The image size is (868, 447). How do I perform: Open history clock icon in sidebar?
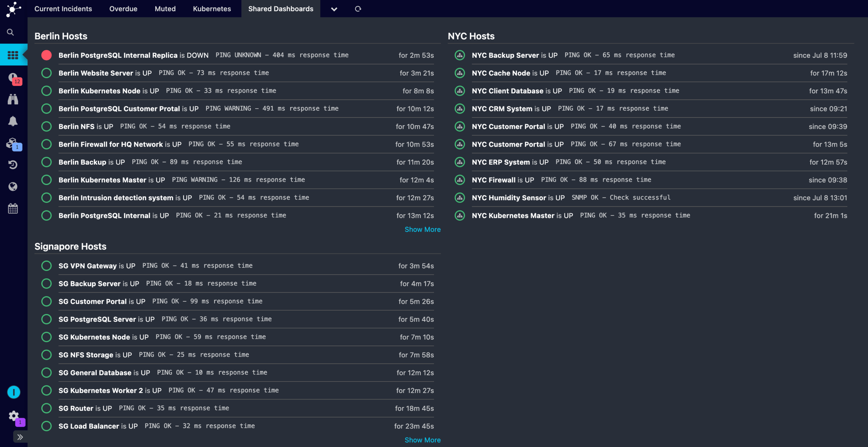click(13, 165)
